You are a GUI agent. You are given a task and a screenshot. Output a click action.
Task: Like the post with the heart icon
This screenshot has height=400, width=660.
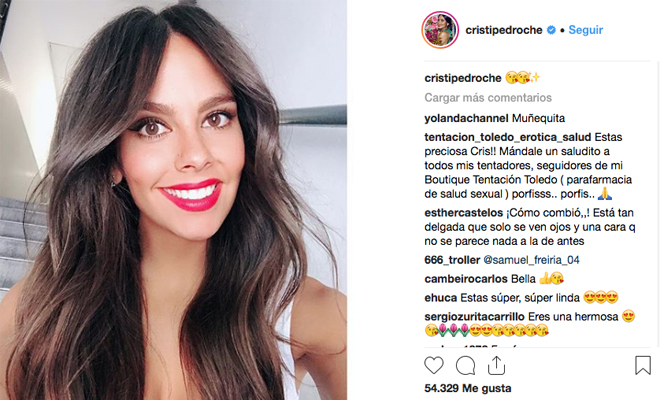pos(434,365)
